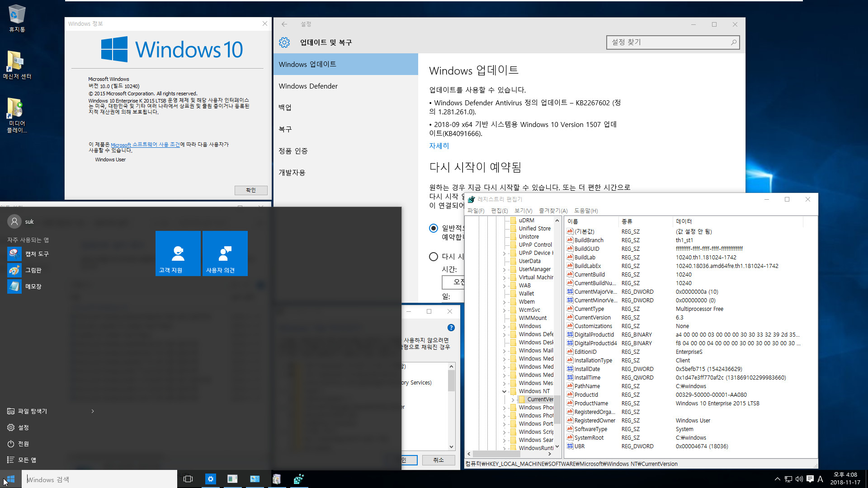Open network icon in system tray
Viewport: 868px width, 488px height.
click(788, 479)
